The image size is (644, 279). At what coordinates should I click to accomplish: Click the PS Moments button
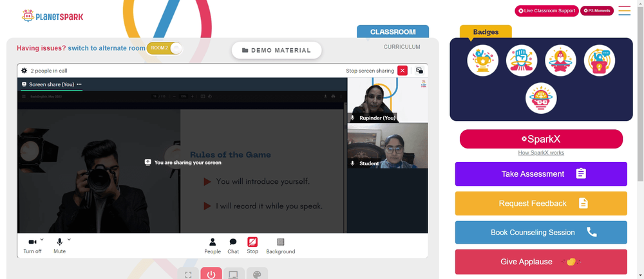(x=597, y=11)
